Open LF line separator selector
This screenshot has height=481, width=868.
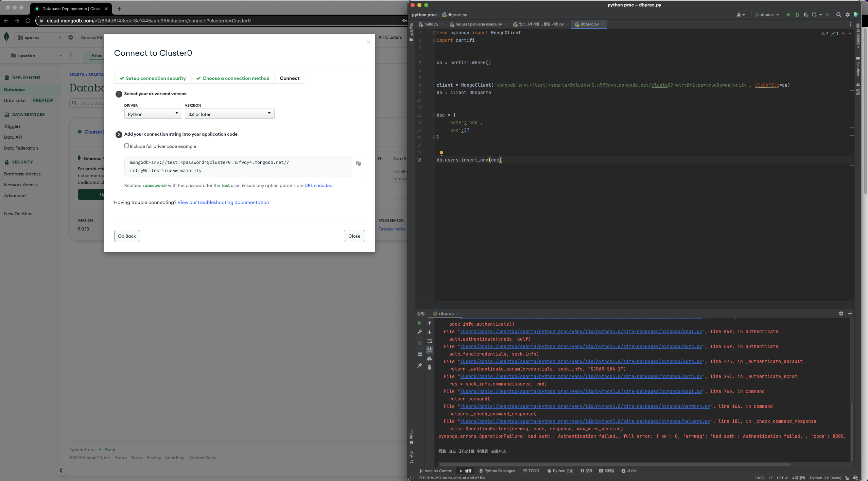click(x=771, y=478)
